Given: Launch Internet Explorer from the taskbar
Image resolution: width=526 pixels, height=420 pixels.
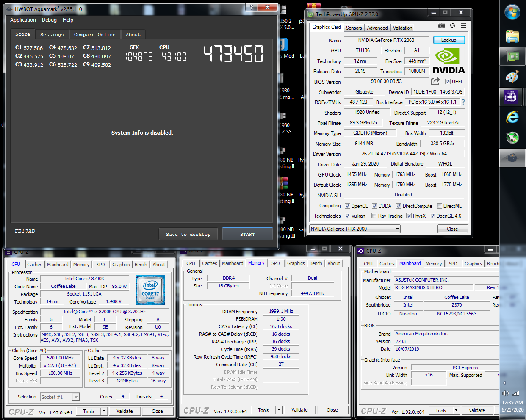Looking at the screenshot, I should click(x=512, y=117).
